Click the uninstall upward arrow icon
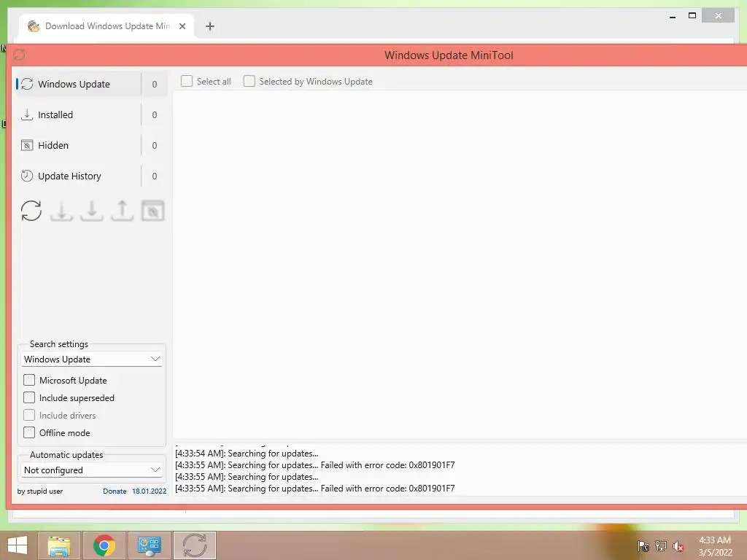 (x=122, y=211)
